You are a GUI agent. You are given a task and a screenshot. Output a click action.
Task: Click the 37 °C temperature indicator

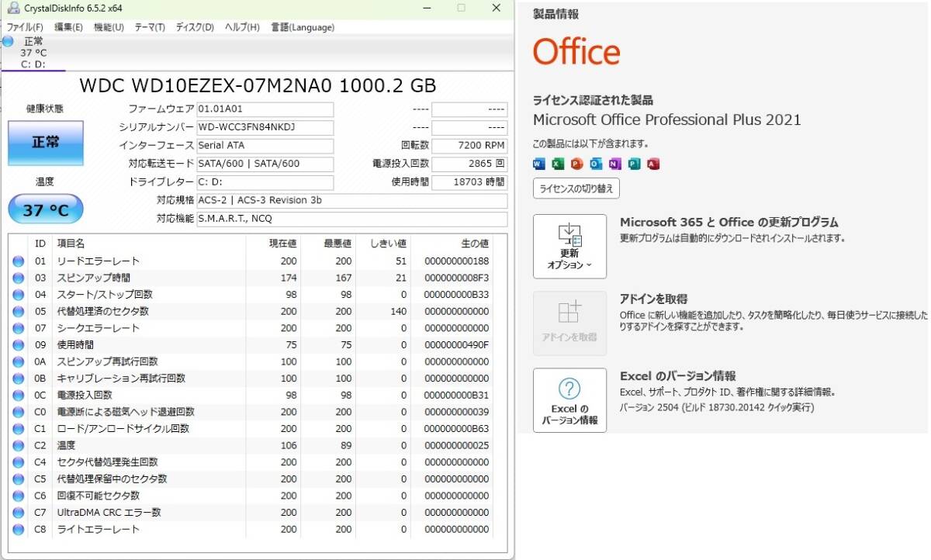coord(45,209)
